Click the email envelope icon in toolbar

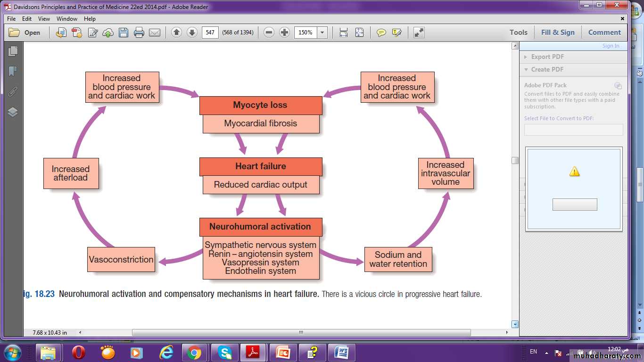coord(155,33)
